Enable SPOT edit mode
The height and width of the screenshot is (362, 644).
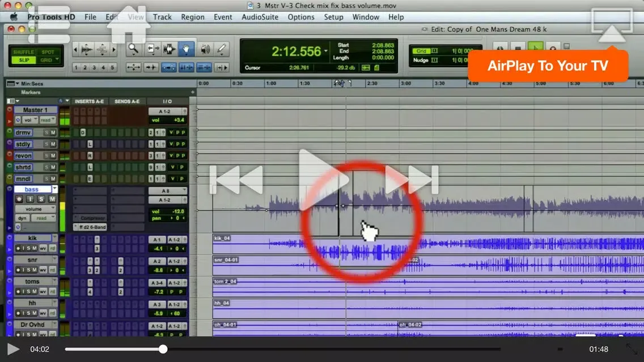click(48, 52)
